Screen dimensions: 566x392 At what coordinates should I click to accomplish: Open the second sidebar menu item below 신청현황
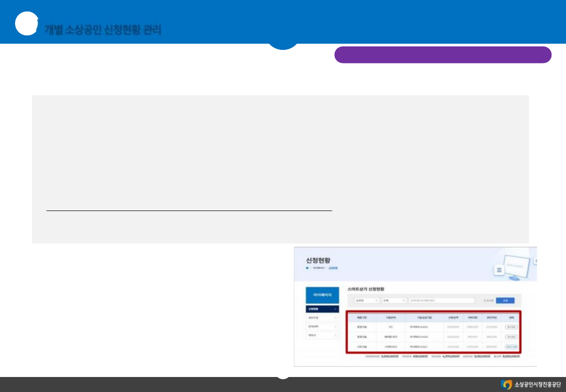[x=322, y=318]
